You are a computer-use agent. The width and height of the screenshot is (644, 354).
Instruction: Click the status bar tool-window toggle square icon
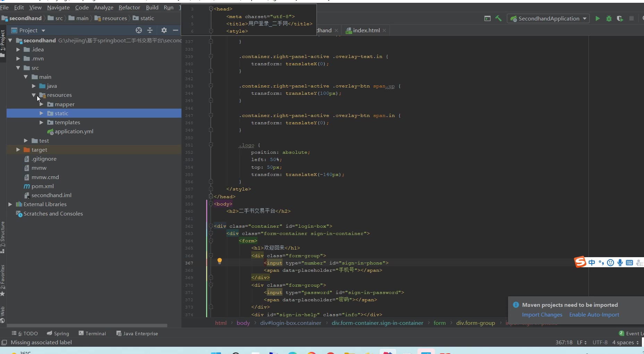click(x=4, y=343)
